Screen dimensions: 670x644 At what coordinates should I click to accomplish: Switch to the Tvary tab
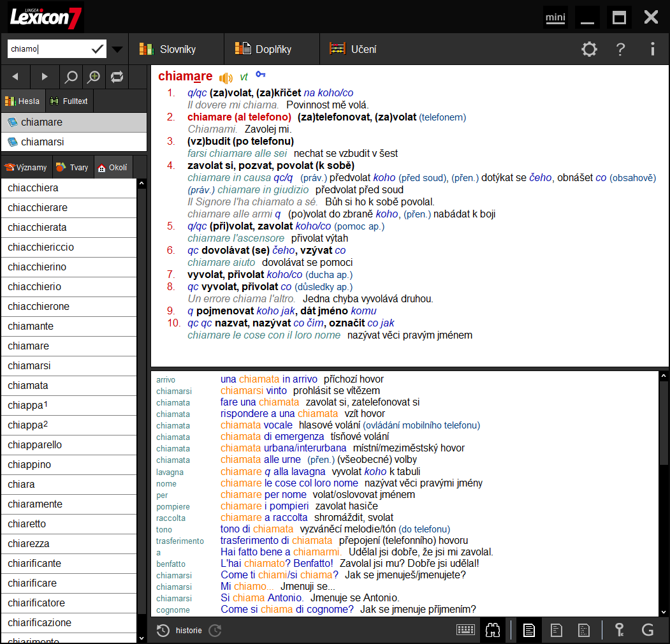click(72, 168)
